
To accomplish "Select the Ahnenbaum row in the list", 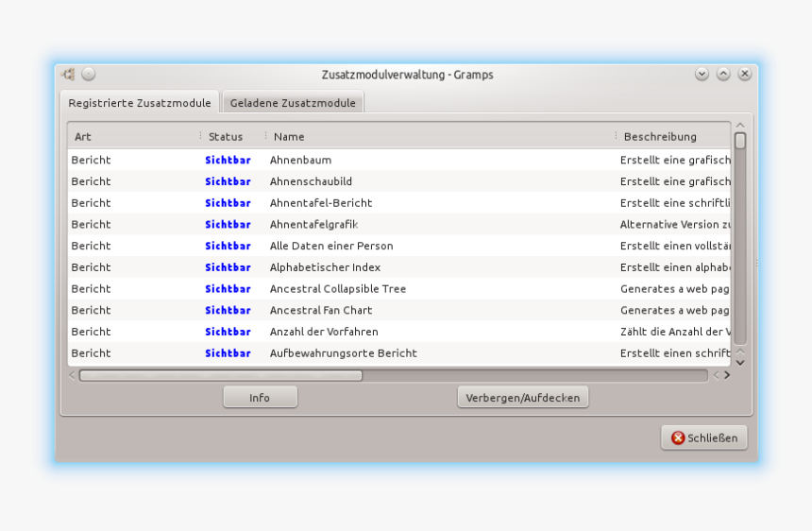I will pyautogui.click(x=300, y=161).
